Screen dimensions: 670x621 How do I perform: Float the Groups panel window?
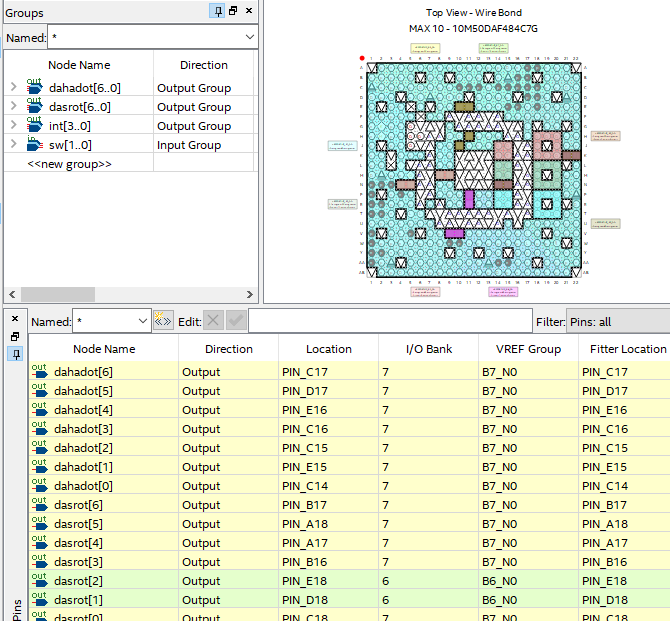[233, 11]
